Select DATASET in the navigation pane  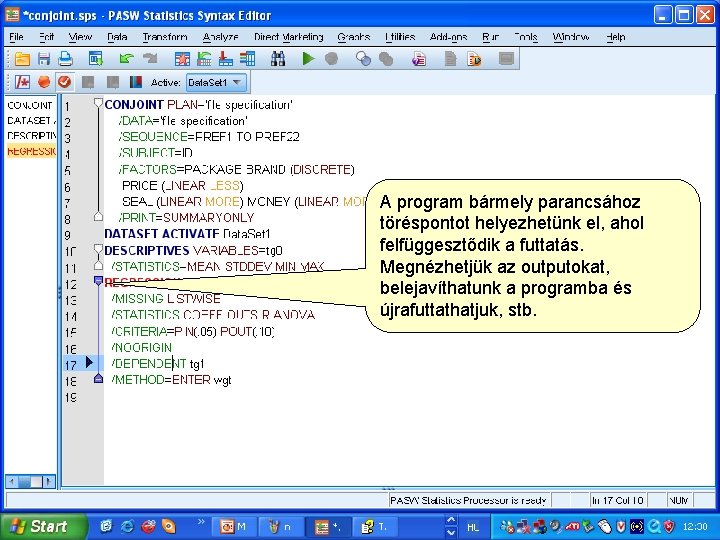(31, 120)
